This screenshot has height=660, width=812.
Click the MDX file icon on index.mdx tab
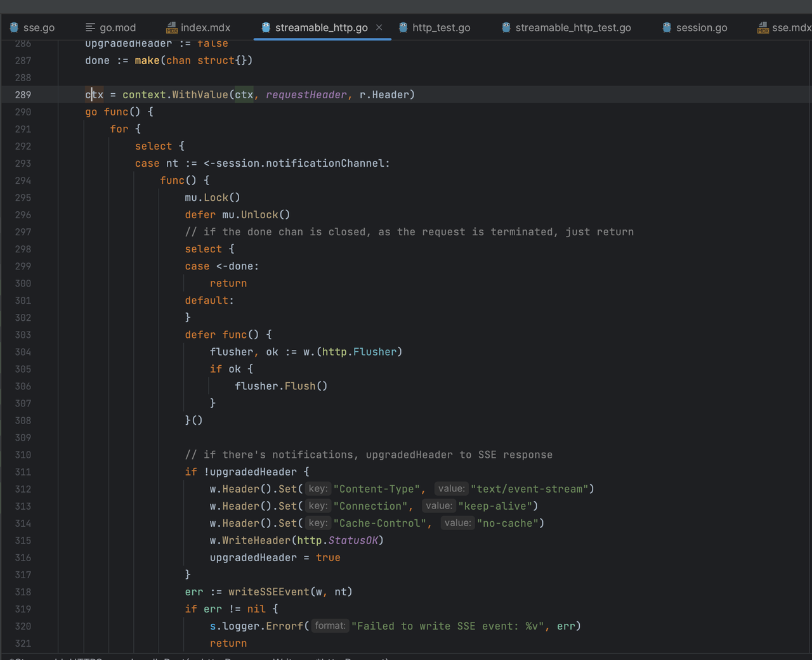point(171,27)
